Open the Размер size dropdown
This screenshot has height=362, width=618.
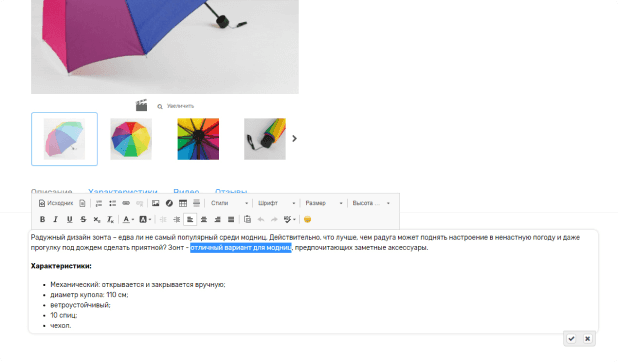(x=324, y=203)
